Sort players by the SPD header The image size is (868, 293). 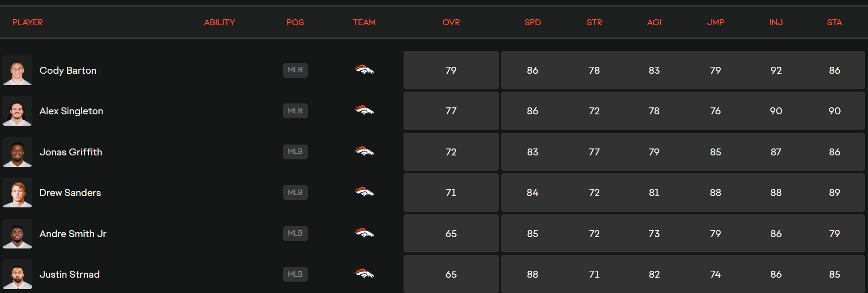click(x=532, y=22)
